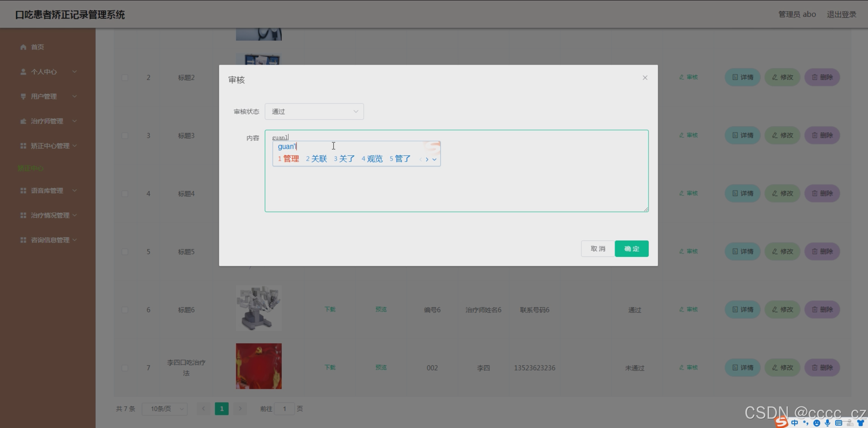Go to next page of IME candidates

click(x=427, y=159)
